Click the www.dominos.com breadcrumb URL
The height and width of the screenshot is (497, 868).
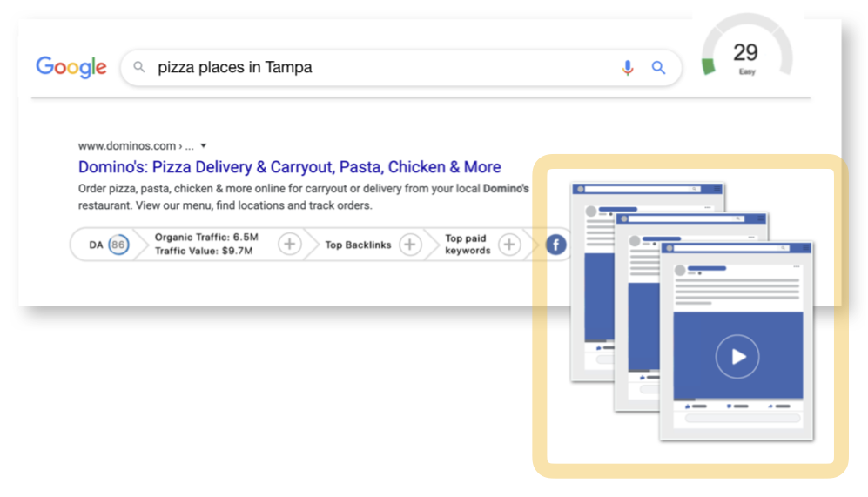click(127, 146)
